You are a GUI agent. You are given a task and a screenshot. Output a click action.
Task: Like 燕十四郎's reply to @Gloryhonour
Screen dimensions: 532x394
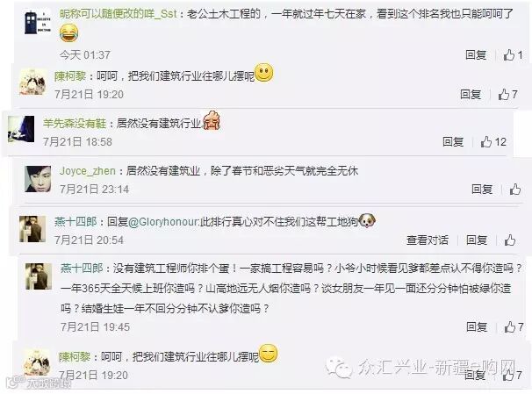[510, 240]
